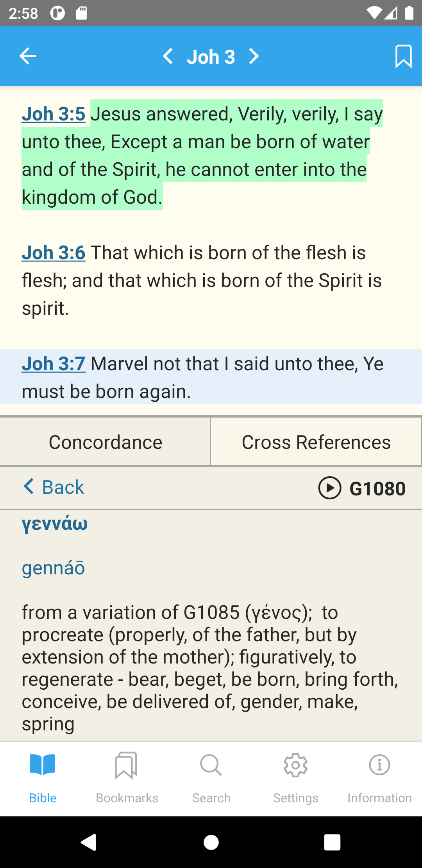This screenshot has width=422, height=868.
Task: Open the Joh 3 chapter selector
Action: tap(211, 57)
